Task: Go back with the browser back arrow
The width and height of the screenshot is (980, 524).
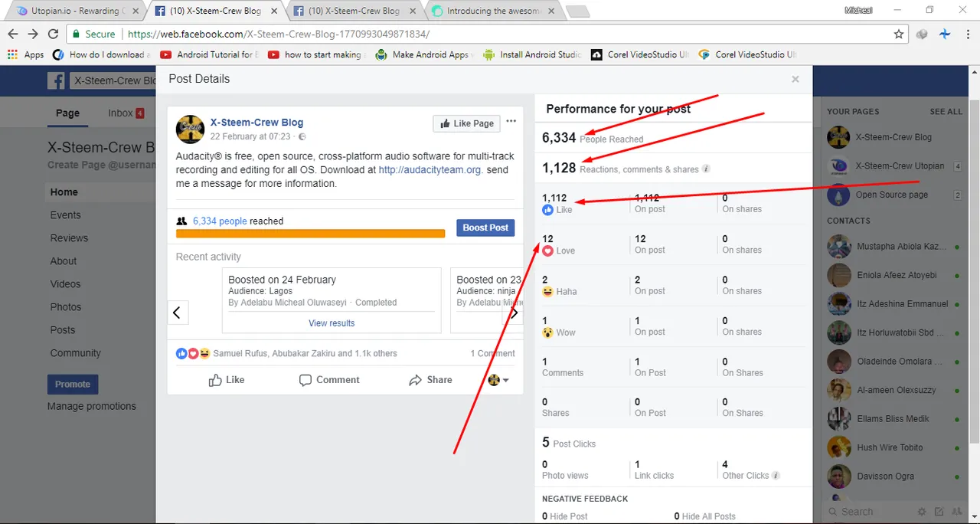Action: 12,34
